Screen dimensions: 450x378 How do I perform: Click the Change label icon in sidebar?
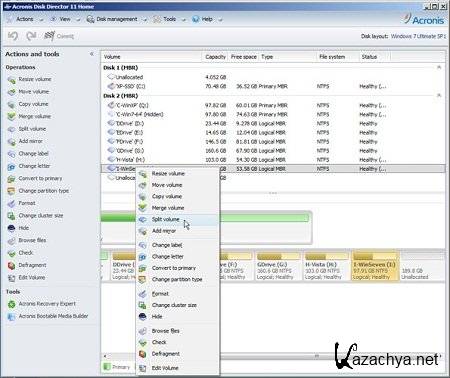tap(11, 154)
